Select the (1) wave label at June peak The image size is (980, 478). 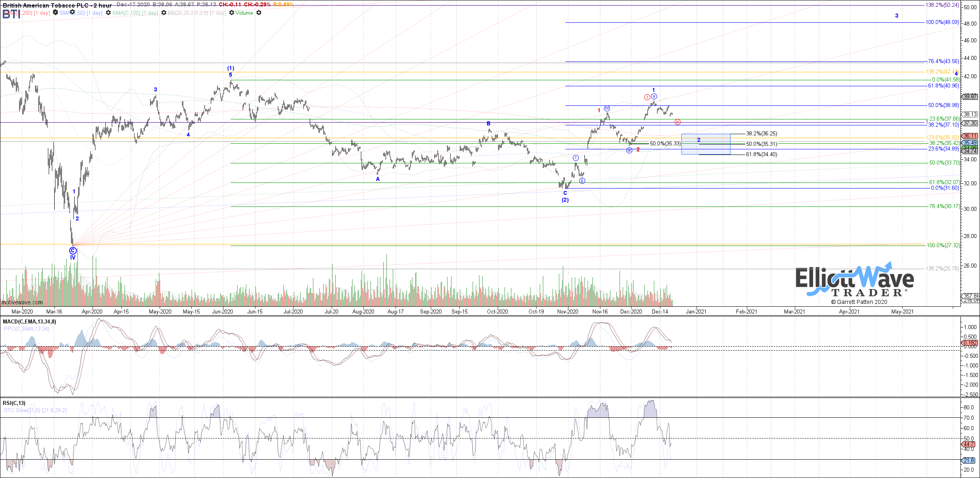231,68
